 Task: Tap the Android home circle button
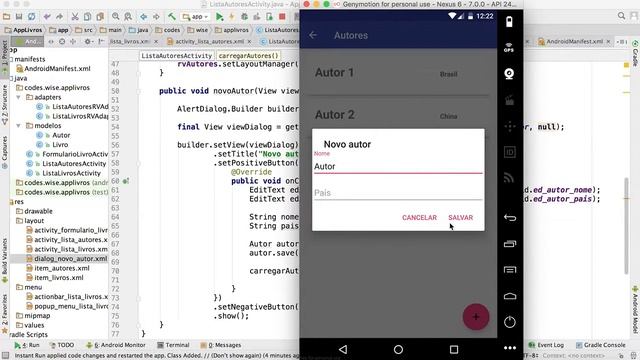pyautogui.click(x=398, y=349)
